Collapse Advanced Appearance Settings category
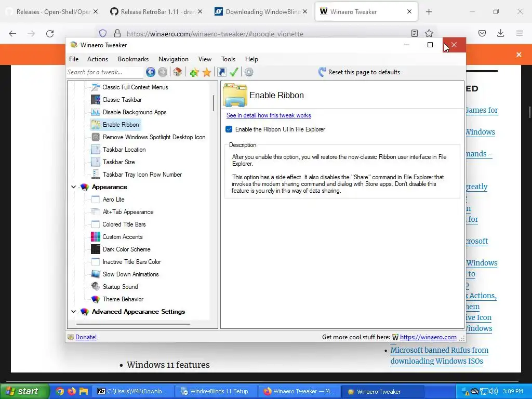The image size is (532, 399). (x=73, y=312)
